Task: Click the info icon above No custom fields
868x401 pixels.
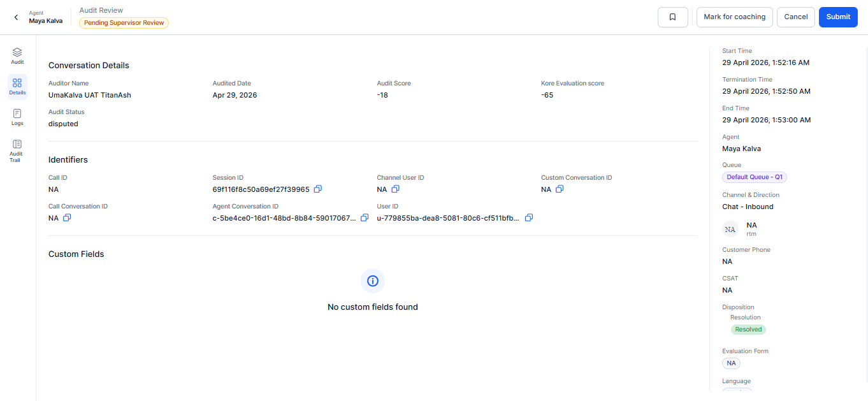Action: pos(373,281)
